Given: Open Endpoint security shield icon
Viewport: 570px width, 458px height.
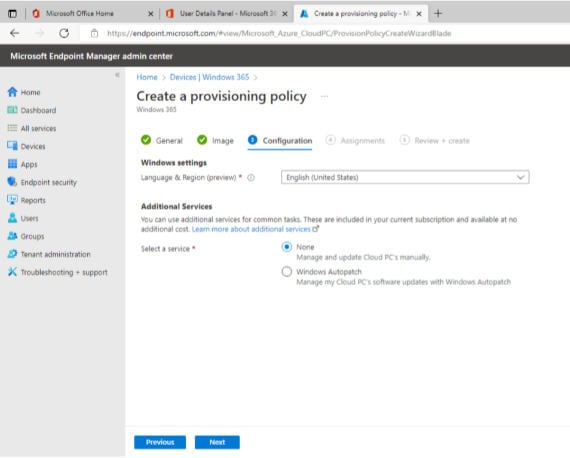Looking at the screenshot, I should (12, 182).
